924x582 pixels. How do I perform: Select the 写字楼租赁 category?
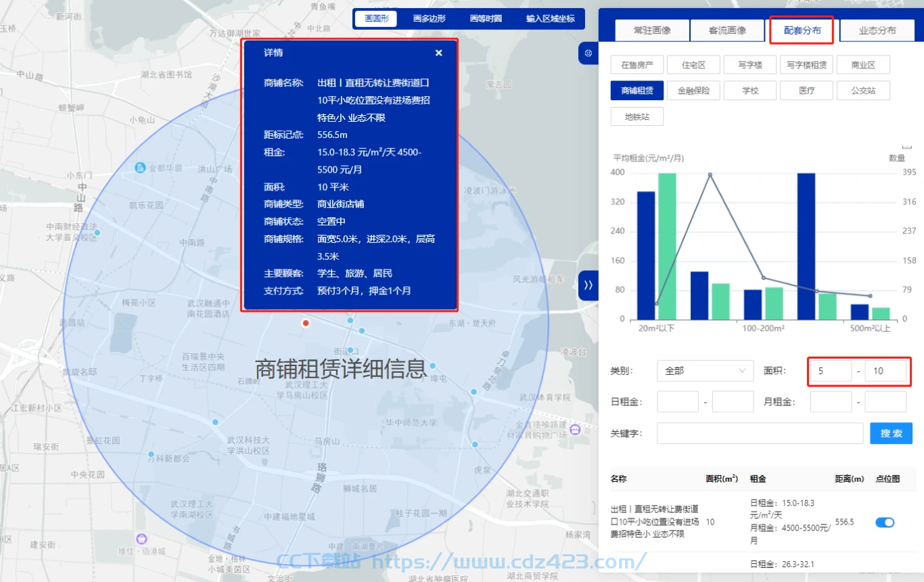pos(806,65)
